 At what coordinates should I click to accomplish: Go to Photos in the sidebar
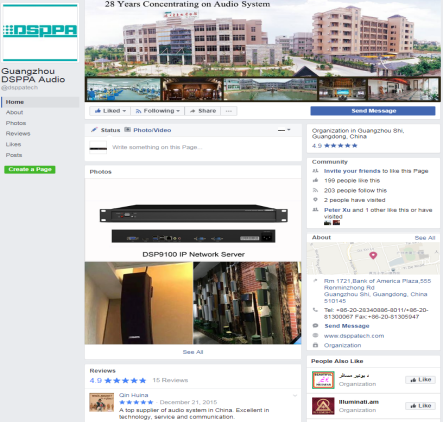click(x=16, y=123)
